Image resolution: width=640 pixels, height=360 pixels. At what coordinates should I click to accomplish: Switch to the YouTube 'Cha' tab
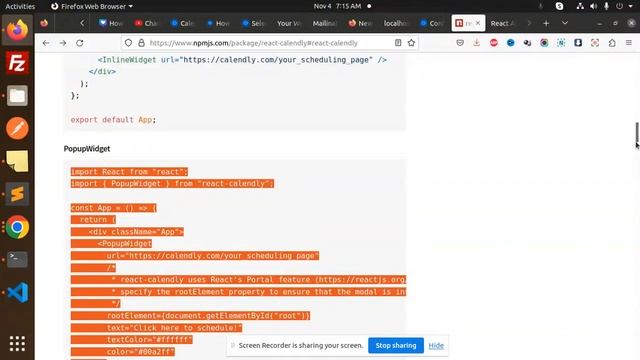[x=147, y=23]
